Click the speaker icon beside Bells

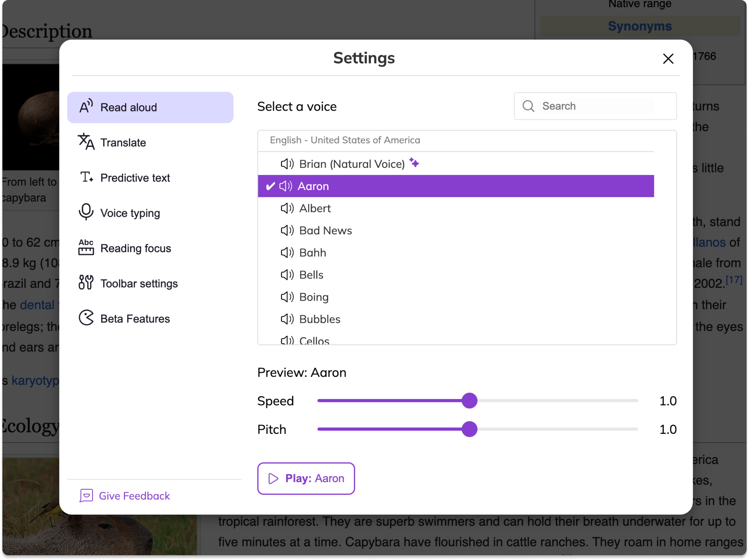(287, 274)
